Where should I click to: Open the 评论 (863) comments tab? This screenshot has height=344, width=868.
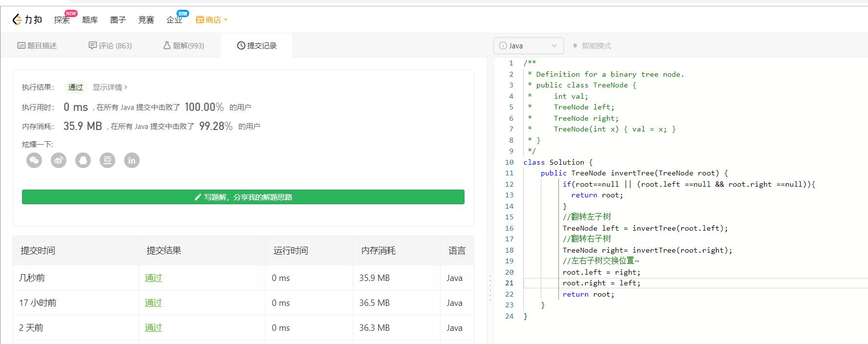110,45
